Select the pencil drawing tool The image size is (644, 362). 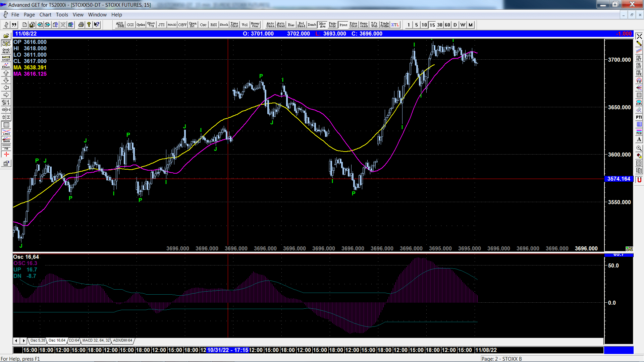[639, 44]
